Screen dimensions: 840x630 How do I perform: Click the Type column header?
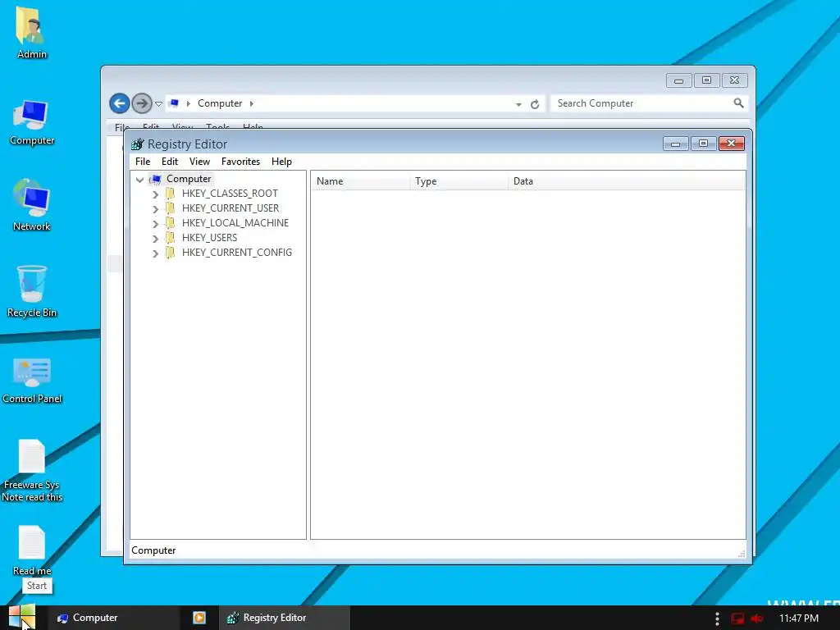(x=459, y=181)
